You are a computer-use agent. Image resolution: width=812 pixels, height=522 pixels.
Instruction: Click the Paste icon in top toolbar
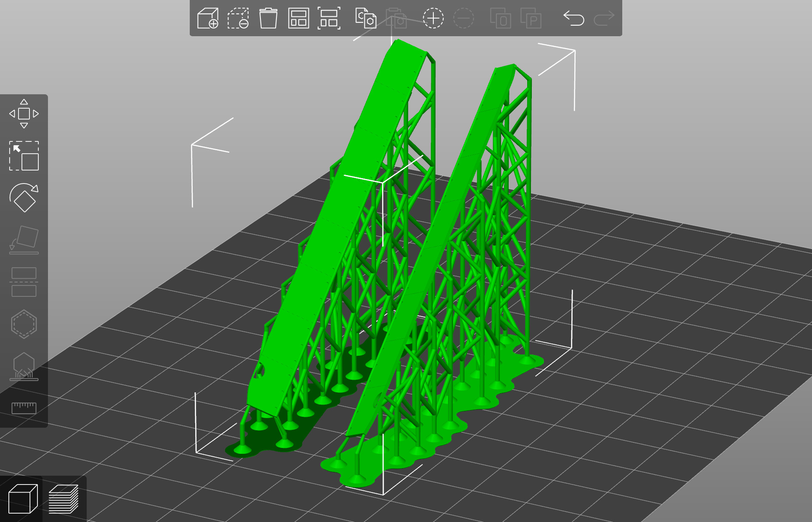396,18
